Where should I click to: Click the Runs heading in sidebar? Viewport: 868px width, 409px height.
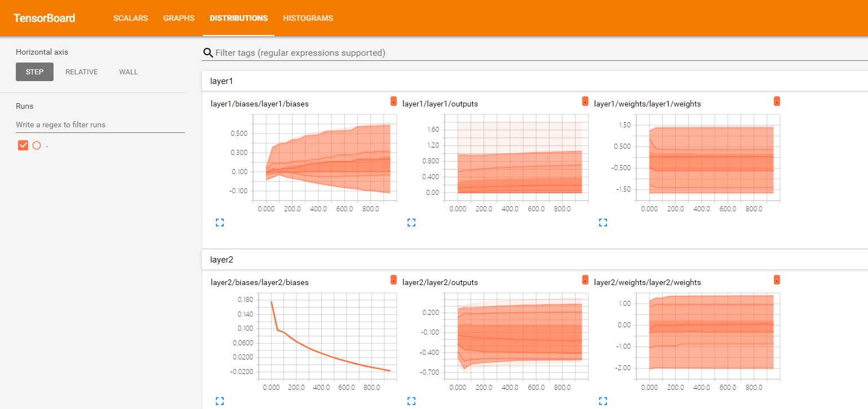[x=24, y=106]
